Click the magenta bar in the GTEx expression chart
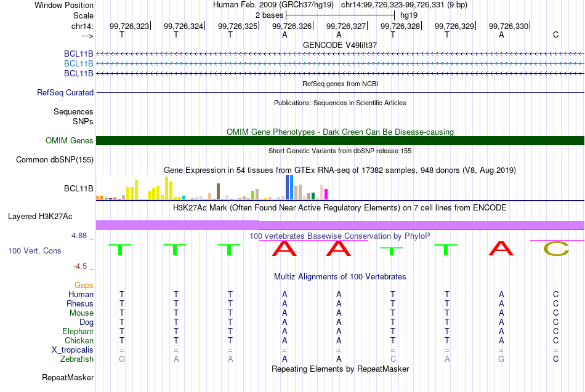This screenshot has height=392, width=585. pos(326,194)
